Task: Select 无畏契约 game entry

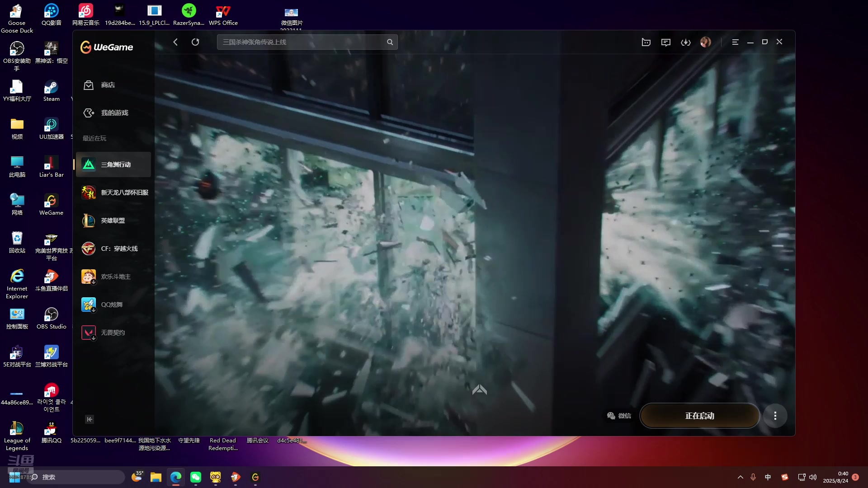Action: coord(113,333)
